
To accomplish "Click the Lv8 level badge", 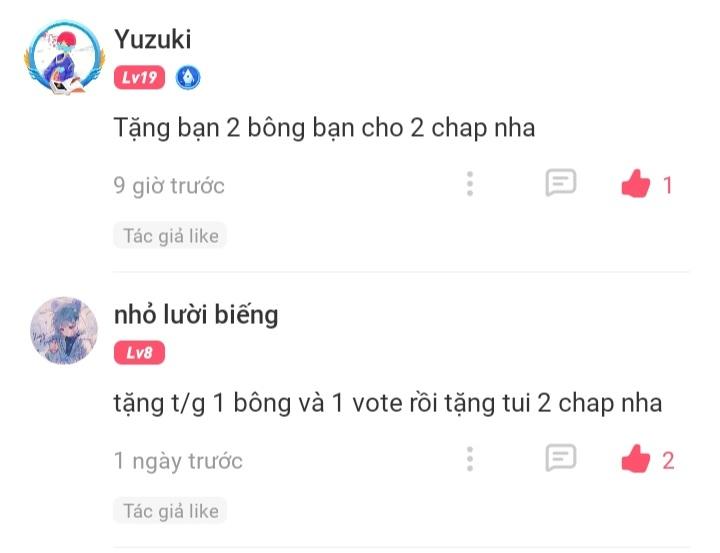I will (140, 353).
